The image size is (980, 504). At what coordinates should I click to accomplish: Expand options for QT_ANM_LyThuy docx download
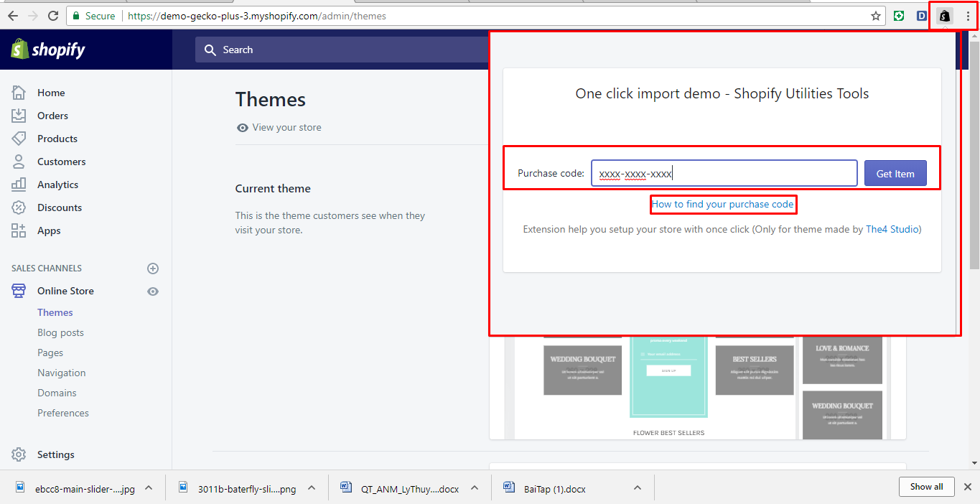pos(475,487)
